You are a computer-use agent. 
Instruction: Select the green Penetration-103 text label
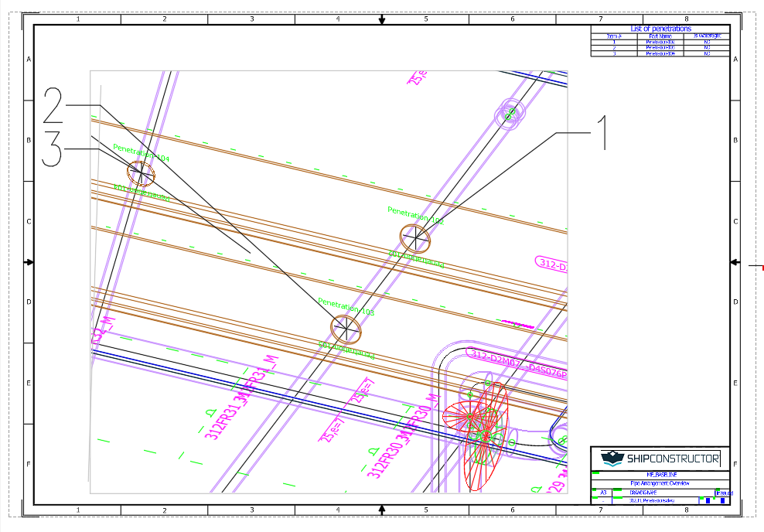[346, 307]
